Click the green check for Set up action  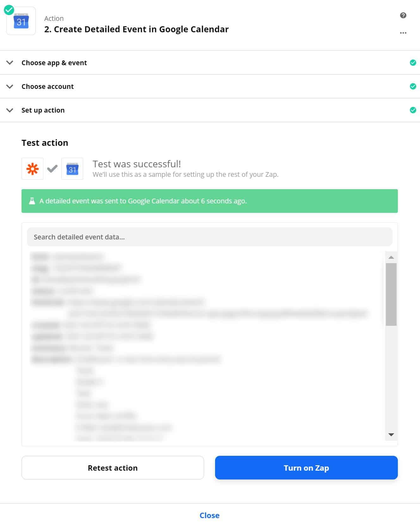coord(413,110)
